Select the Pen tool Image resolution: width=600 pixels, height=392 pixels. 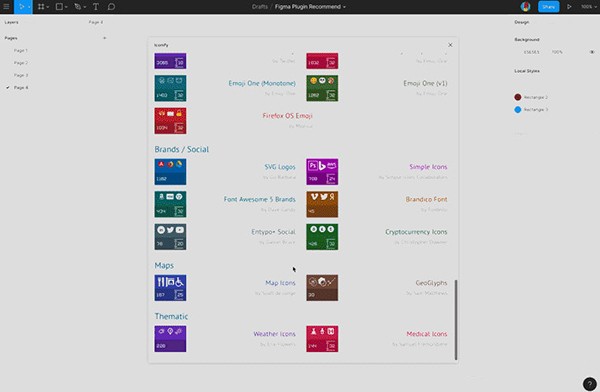tap(78, 7)
